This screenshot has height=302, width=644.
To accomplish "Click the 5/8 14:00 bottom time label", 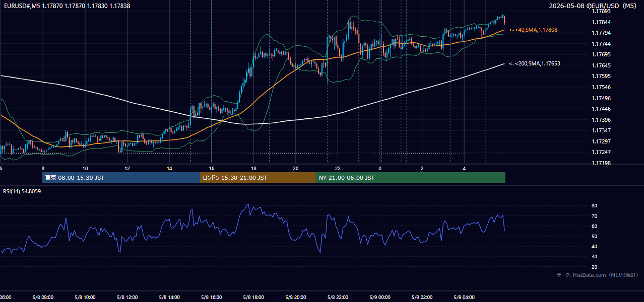I will click(x=169, y=297).
